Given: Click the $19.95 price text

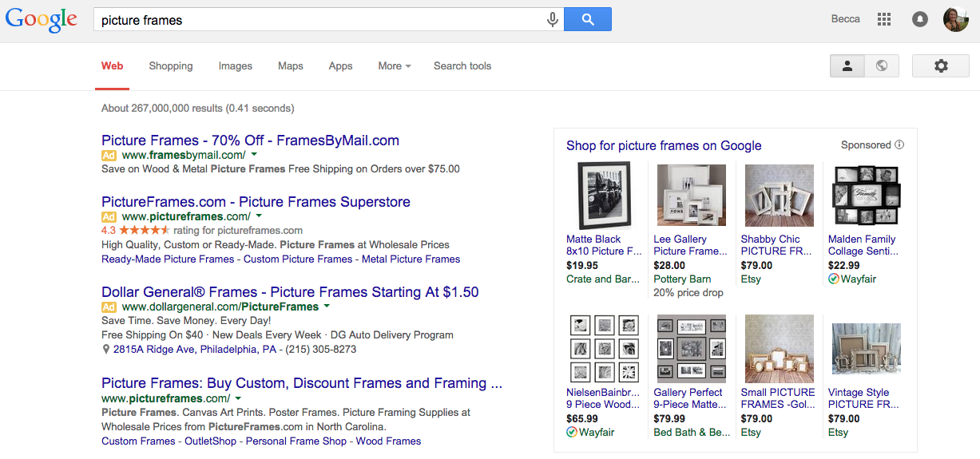Looking at the screenshot, I should point(582,266).
